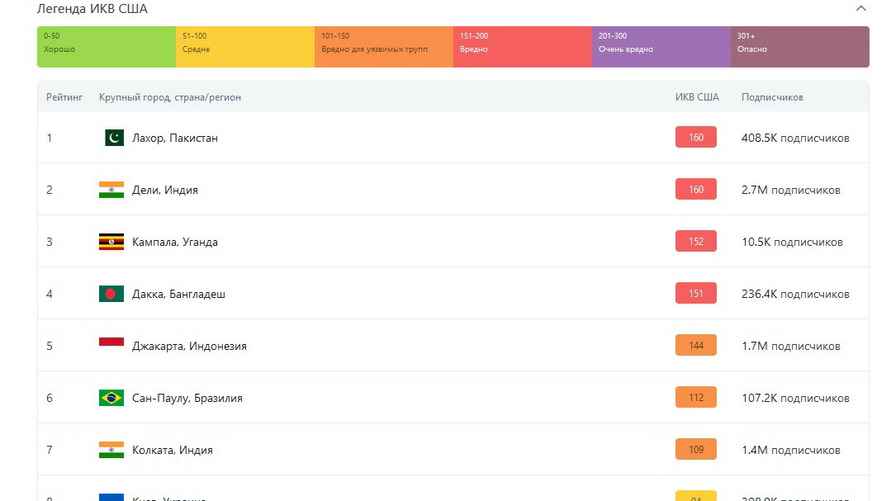Screen dimensions: 891x501
Task: Click the 2.7M подписчиков text for Дели
Action: tap(790, 190)
